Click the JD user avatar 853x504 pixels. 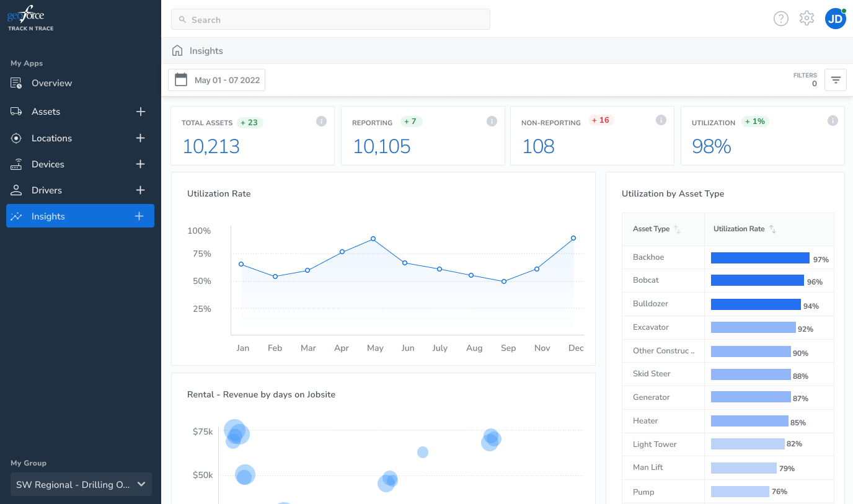click(835, 19)
